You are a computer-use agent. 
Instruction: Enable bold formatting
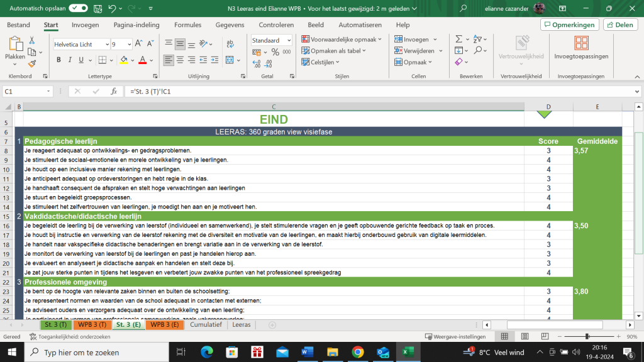58,60
